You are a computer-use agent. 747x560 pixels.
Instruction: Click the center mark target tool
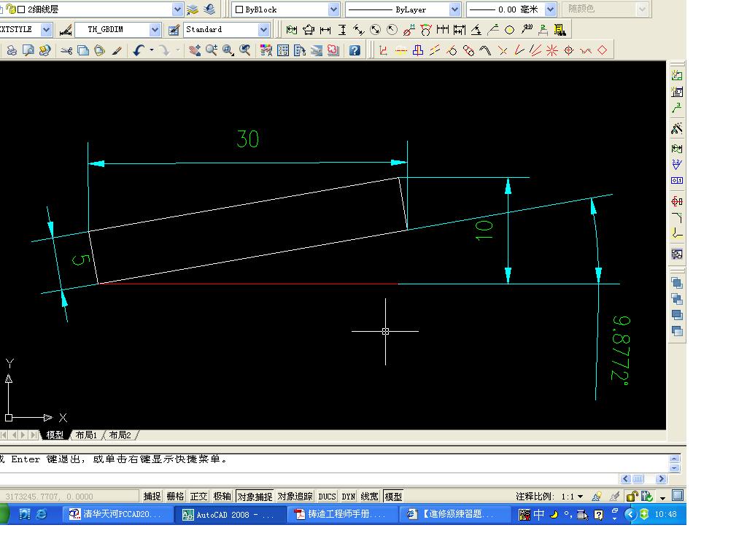click(569, 50)
